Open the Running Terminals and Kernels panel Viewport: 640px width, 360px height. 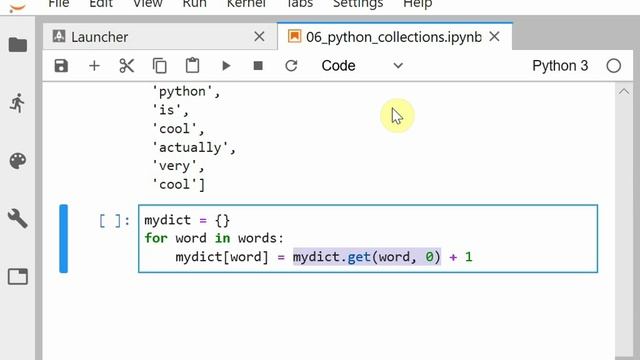(17, 103)
